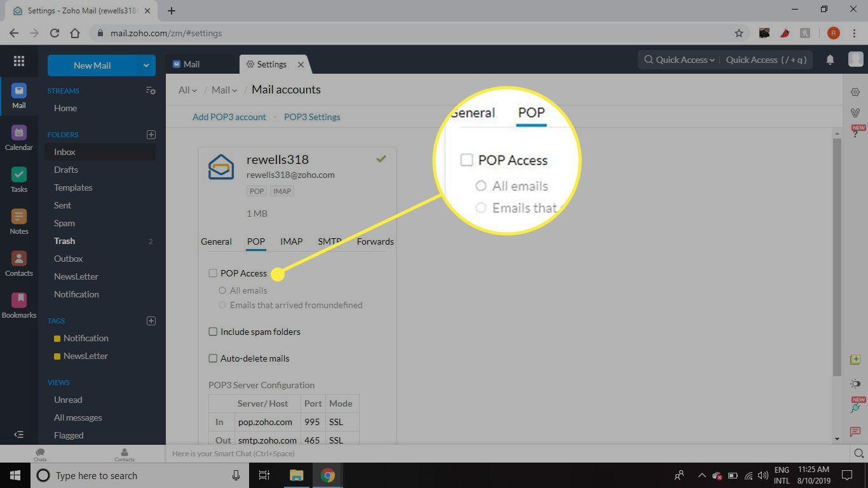Open the Calendar app in sidebar
This screenshot has width=868, height=488.
[x=18, y=138]
